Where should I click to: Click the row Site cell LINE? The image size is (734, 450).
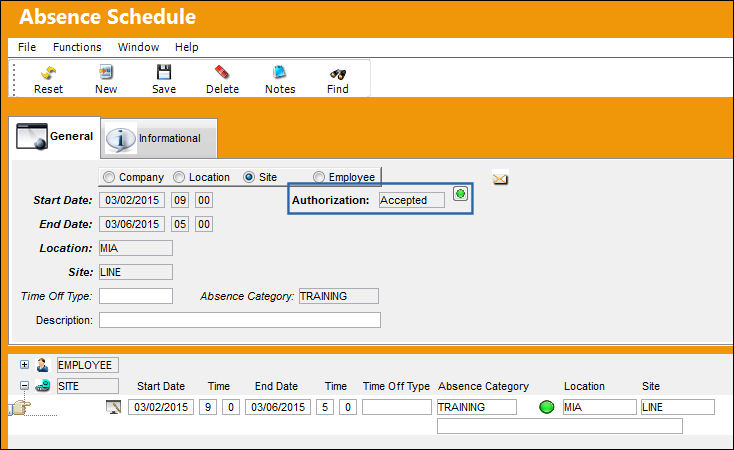[x=678, y=407]
